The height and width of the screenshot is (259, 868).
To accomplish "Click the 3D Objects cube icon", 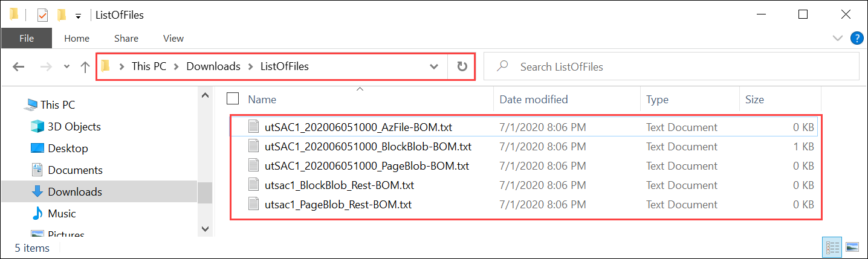I will pos(37,127).
